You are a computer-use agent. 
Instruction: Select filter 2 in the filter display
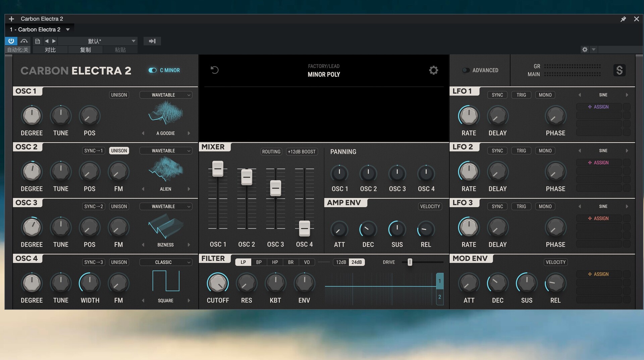pyautogui.click(x=440, y=297)
